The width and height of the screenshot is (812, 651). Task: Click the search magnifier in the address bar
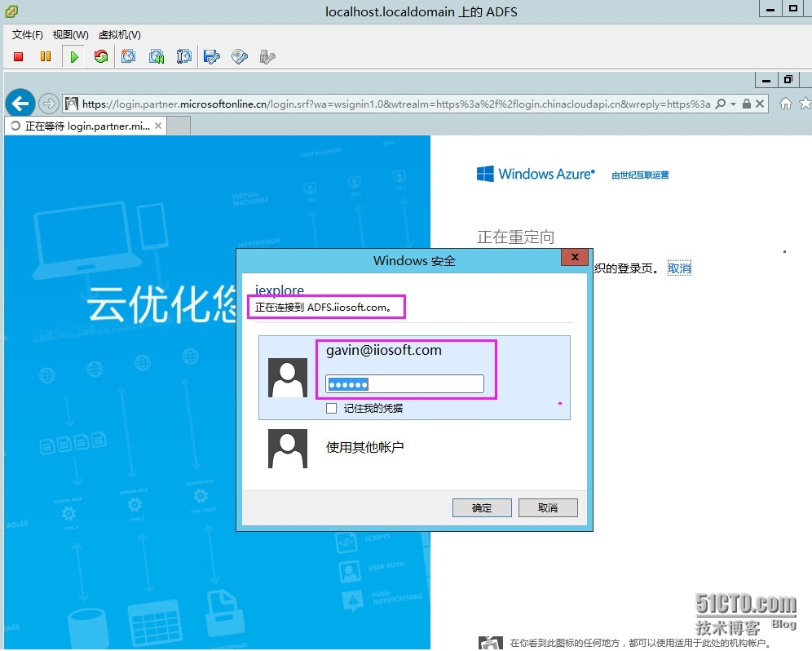pyautogui.click(x=721, y=104)
